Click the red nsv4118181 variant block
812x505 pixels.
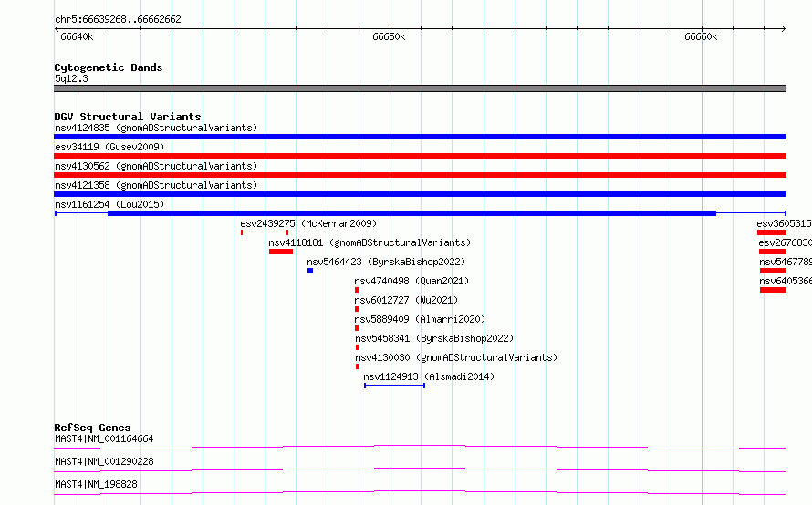(x=281, y=252)
